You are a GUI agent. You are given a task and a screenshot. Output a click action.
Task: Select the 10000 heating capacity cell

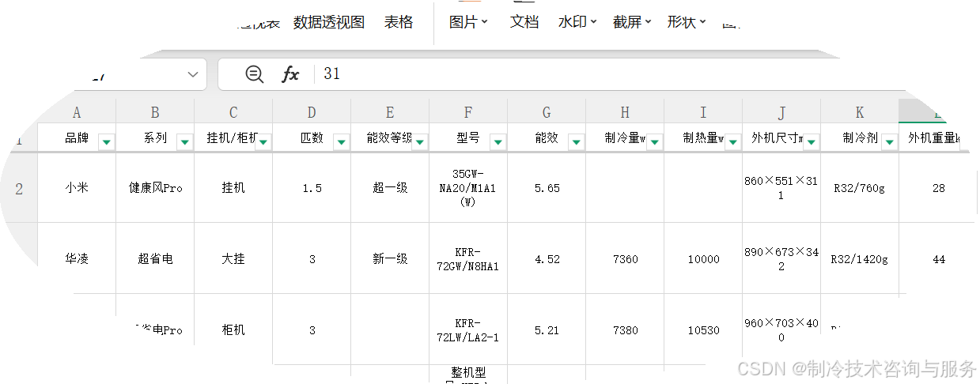703,258
